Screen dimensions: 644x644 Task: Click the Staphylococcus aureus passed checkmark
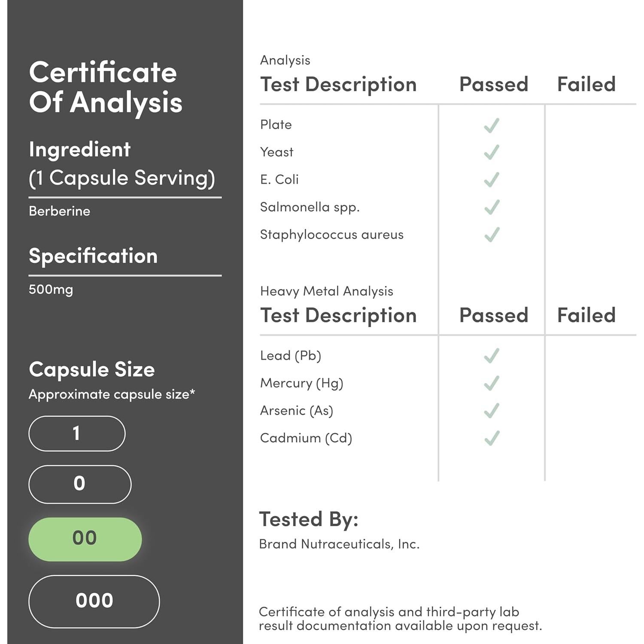click(x=492, y=235)
